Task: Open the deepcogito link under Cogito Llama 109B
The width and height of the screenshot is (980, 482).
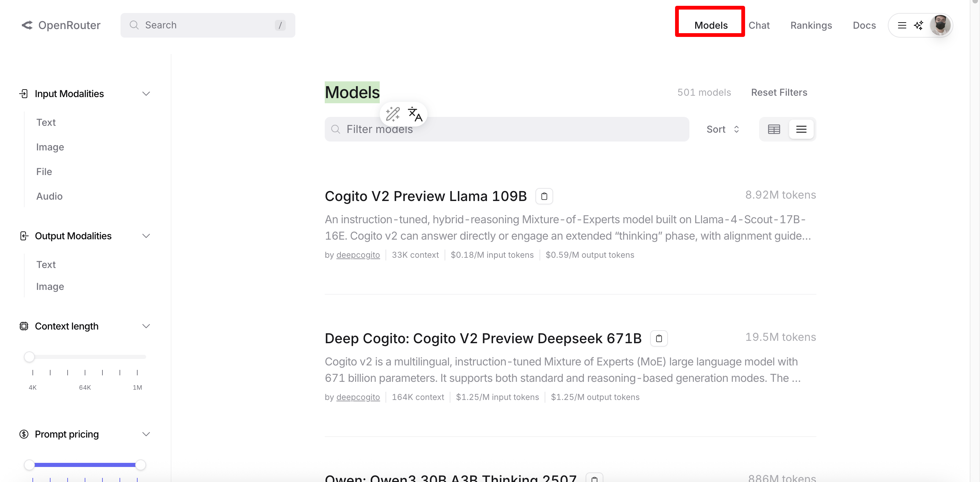Action: (x=358, y=255)
